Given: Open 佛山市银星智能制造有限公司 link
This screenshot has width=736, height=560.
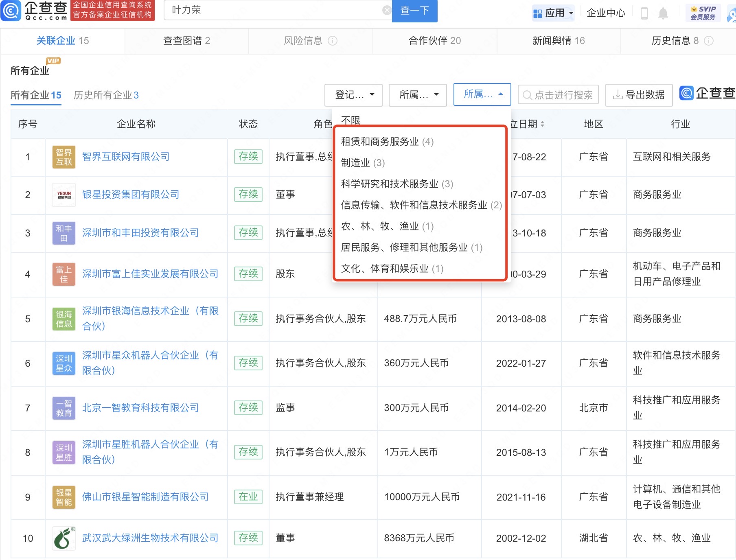Looking at the screenshot, I should tap(145, 497).
